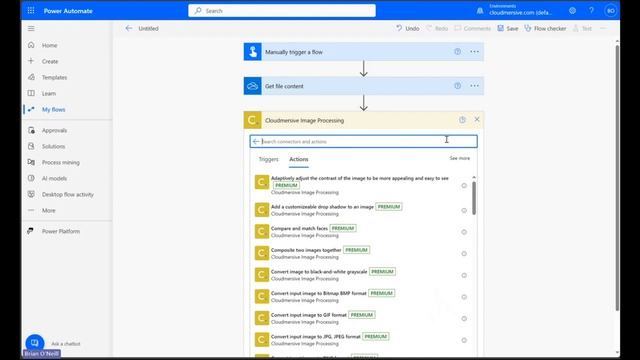Switch to the Triggers tab
640x360 pixels.
(x=269, y=159)
